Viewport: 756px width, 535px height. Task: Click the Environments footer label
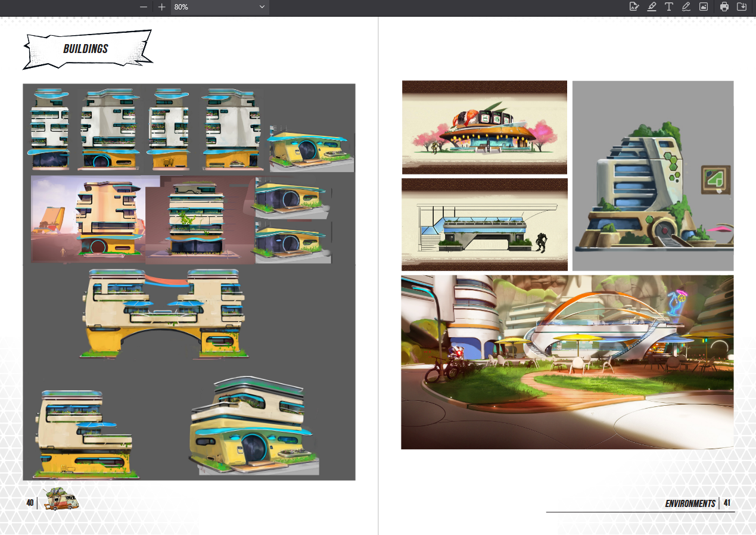point(690,503)
